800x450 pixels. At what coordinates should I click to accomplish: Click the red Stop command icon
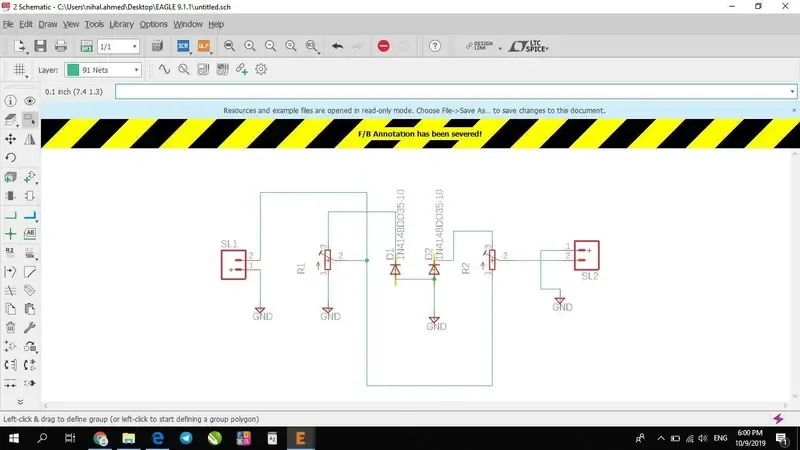click(x=384, y=46)
